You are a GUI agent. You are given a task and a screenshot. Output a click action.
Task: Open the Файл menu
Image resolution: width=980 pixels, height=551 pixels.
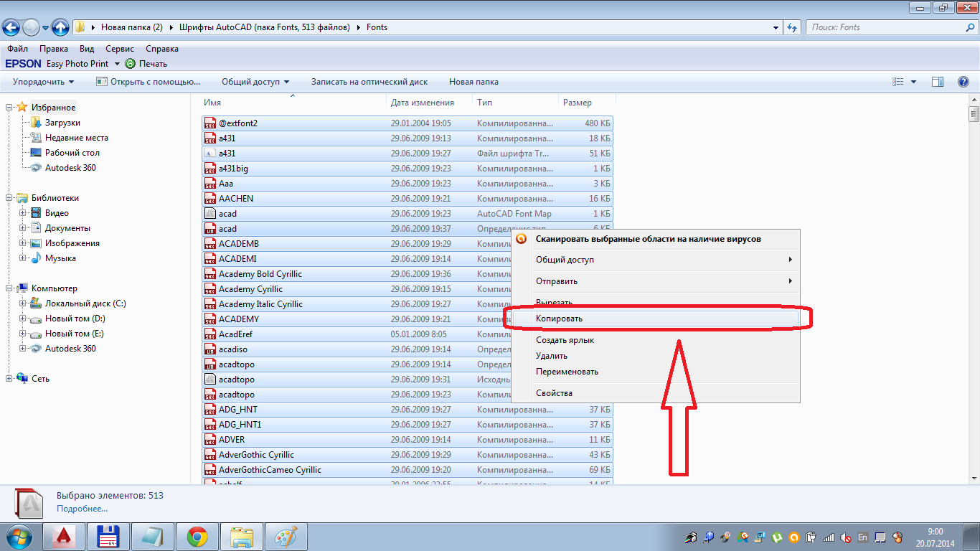point(17,49)
